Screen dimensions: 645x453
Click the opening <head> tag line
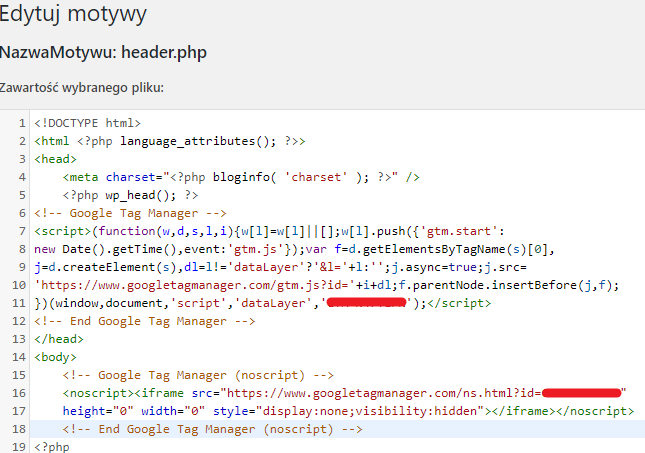(x=55, y=159)
